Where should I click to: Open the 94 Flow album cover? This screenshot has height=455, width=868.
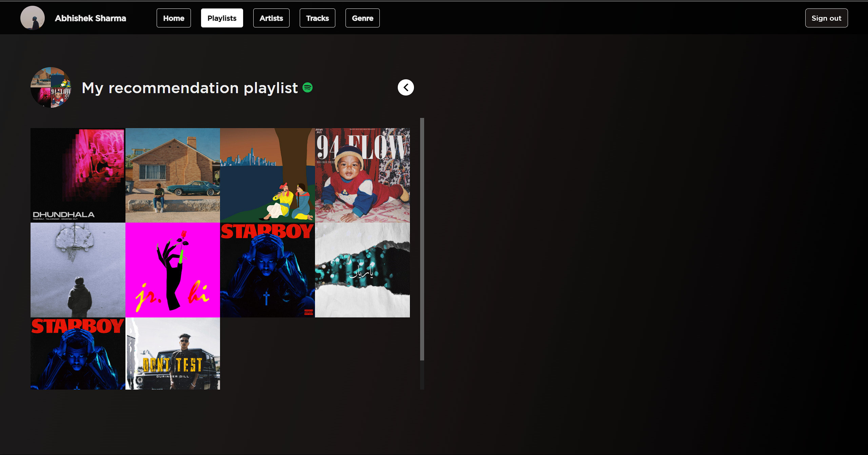tap(362, 175)
